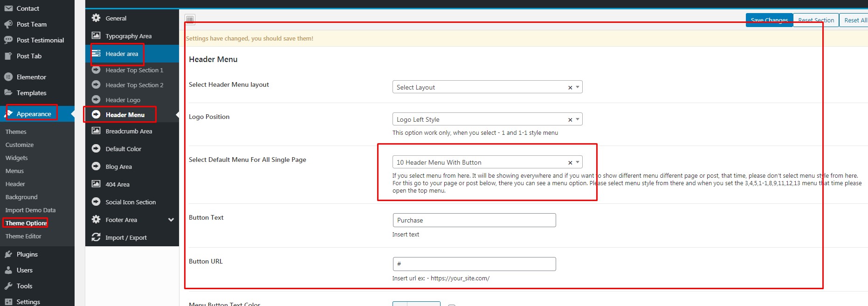The image size is (868, 306).
Task: Open the General options section
Action: [x=132, y=18]
